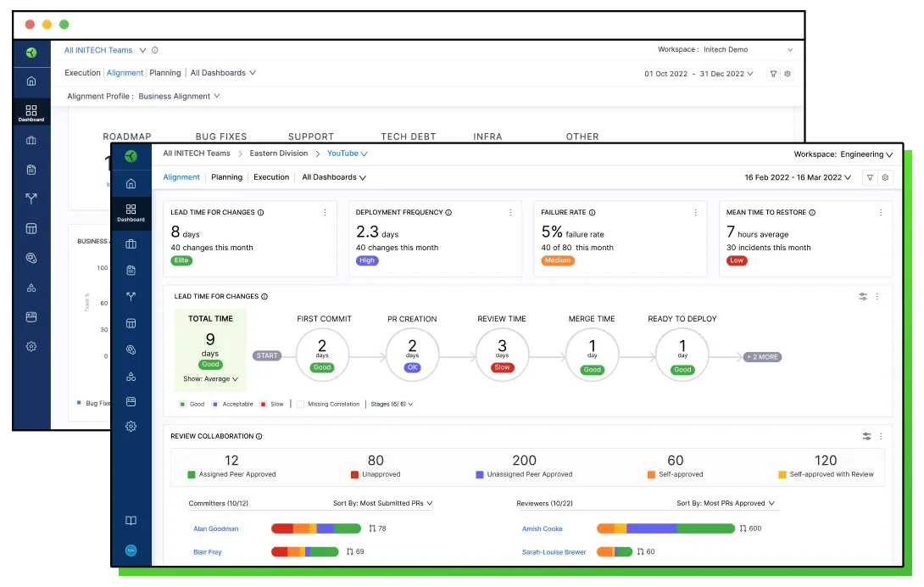Toggle the Good legend filter
The height and width of the screenshot is (587, 924).
pyautogui.click(x=192, y=404)
